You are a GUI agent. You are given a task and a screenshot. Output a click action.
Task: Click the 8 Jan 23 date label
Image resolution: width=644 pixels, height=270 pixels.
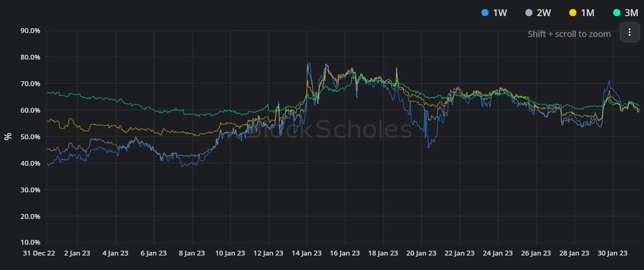click(192, 253)
